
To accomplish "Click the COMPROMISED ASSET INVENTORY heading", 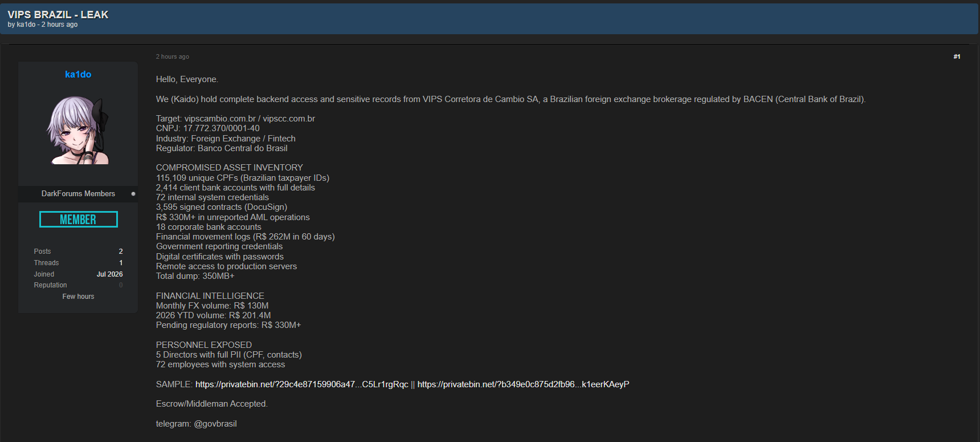I will pos(230,168).
